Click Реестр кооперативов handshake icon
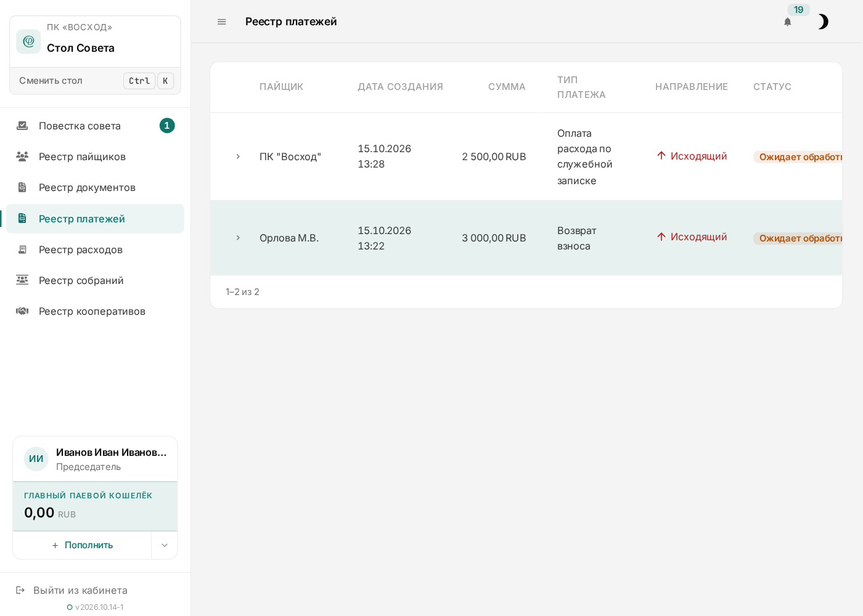This screenshot has width=863, height=616. coord(22,311)
